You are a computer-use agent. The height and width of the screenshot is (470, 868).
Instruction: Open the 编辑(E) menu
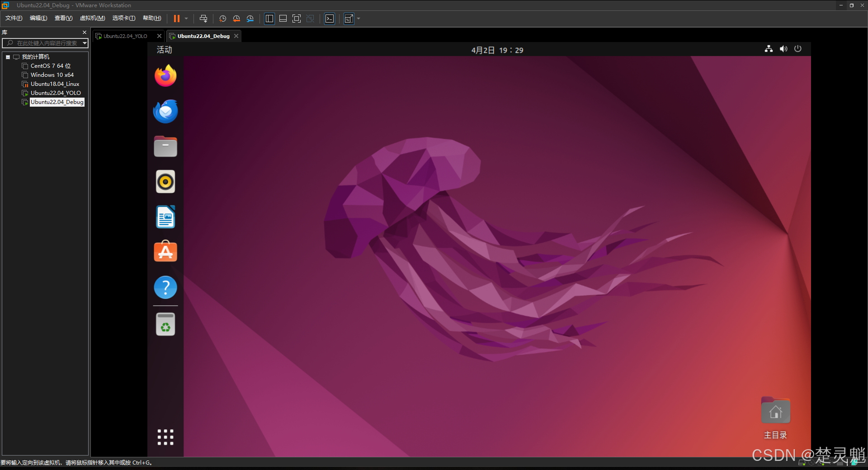pyautogui.click(x=38, y=18)
